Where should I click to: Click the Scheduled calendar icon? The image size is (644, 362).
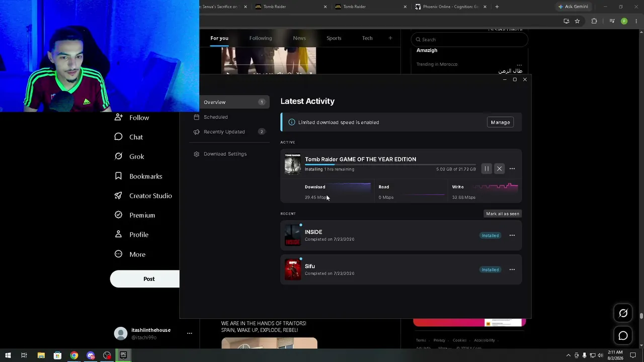coord(197,117)
